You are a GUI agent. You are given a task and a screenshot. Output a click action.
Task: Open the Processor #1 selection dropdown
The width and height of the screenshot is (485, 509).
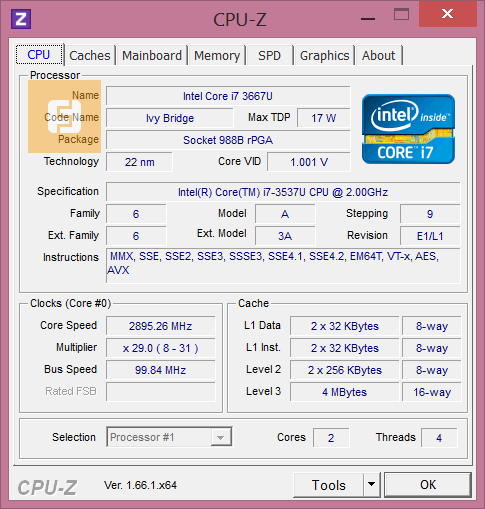pos(169,437)
